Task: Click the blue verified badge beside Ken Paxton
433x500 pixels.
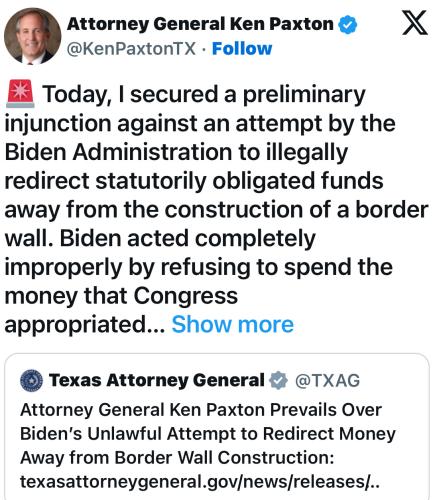Action: click(348, 25)
